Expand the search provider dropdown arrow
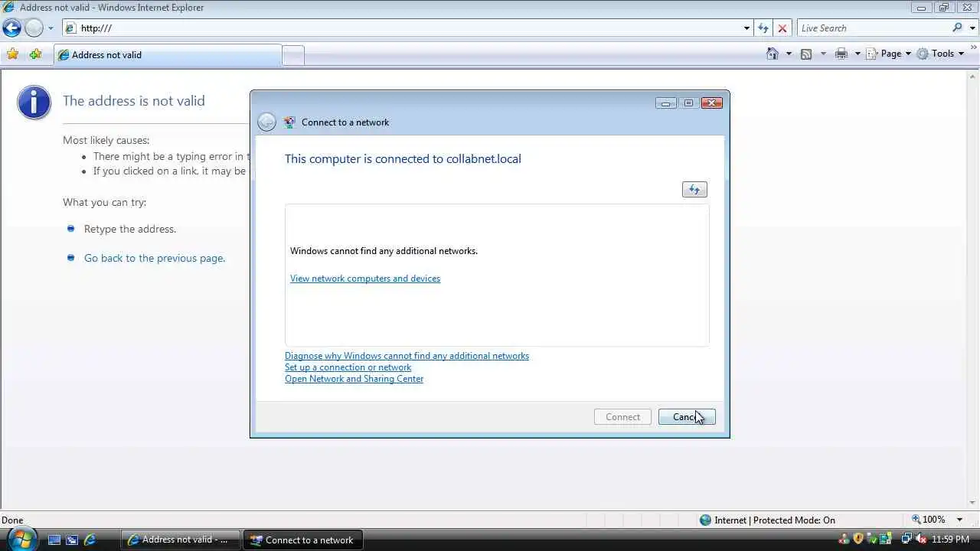The image size is (980, 551). click(972, 28)
